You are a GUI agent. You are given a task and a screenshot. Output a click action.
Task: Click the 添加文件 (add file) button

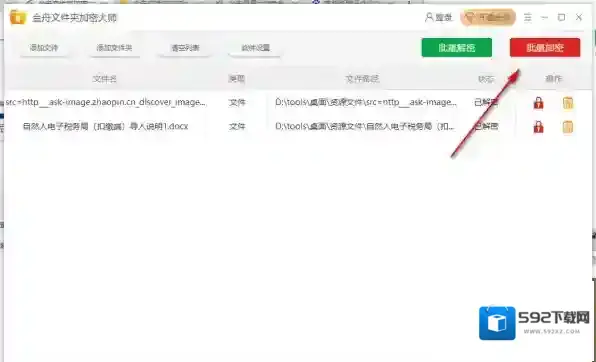pos(44,48)
